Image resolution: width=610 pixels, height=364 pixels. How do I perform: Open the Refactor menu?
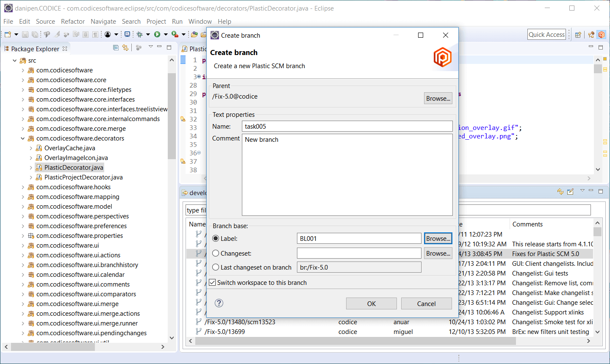pos(73,22)
